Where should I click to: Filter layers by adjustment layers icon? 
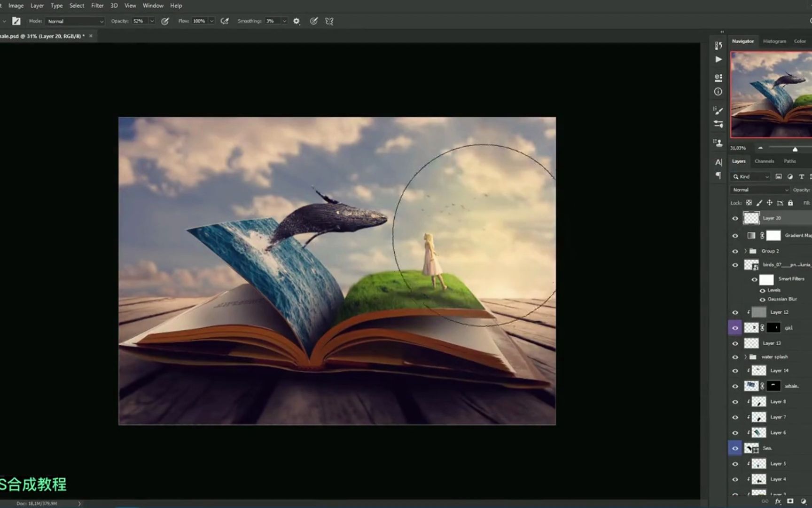click(x=790, y=176)
